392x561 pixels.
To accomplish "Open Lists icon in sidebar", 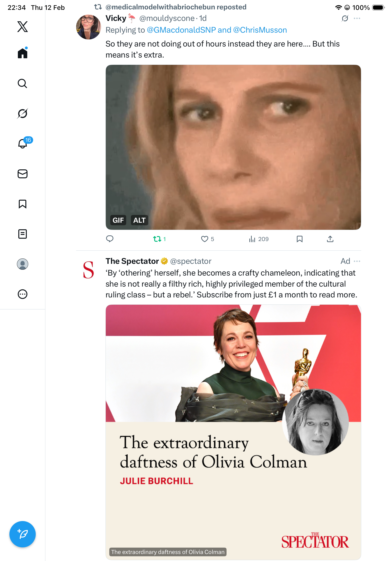I will (x=23, y=234).
